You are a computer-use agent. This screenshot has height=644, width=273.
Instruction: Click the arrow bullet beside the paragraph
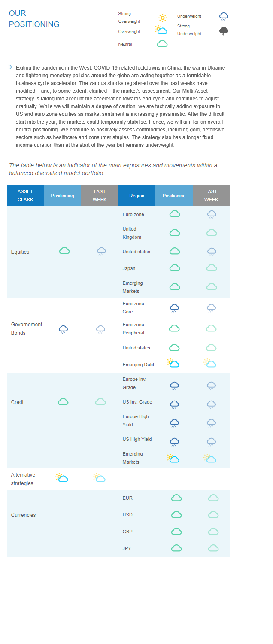coord(10,67)
